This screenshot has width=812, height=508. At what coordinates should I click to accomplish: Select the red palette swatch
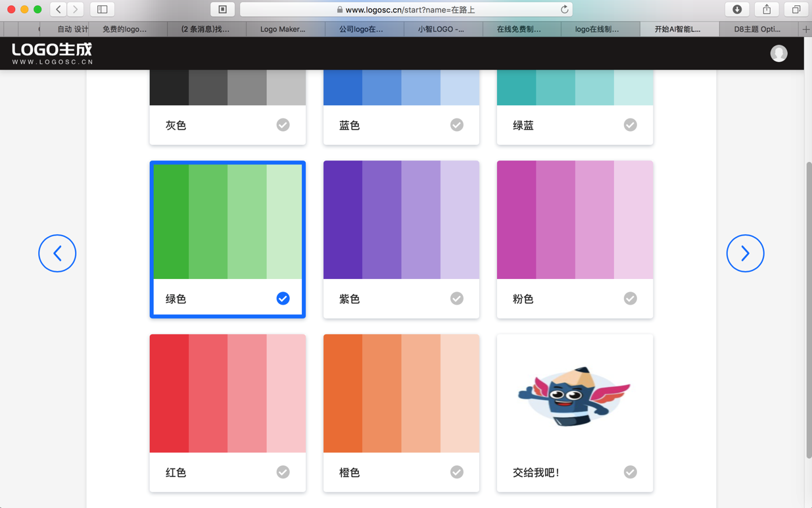pos(227,394)
